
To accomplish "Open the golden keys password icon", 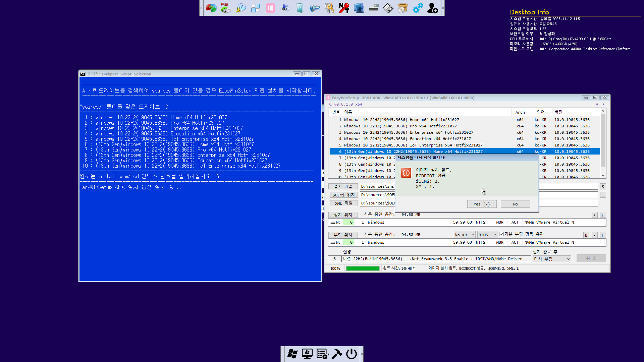I will coord(329,8).
